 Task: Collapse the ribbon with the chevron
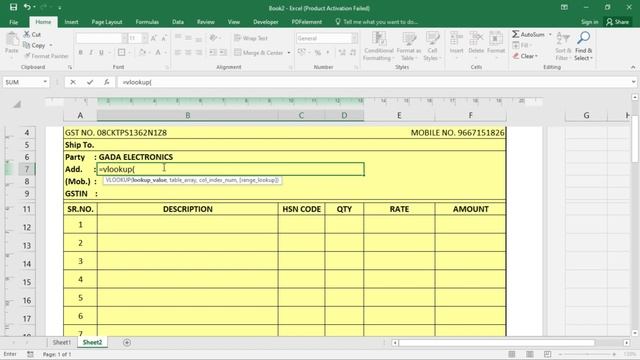[x=633, y=67]
